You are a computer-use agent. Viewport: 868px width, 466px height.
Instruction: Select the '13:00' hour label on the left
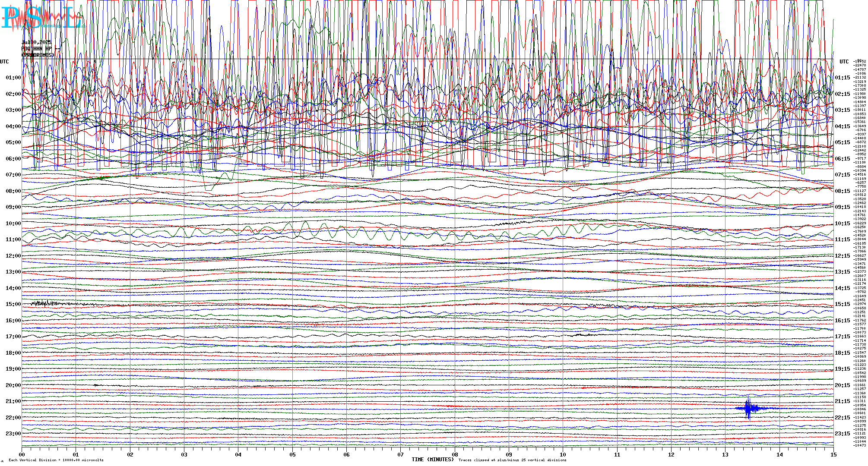13,272
